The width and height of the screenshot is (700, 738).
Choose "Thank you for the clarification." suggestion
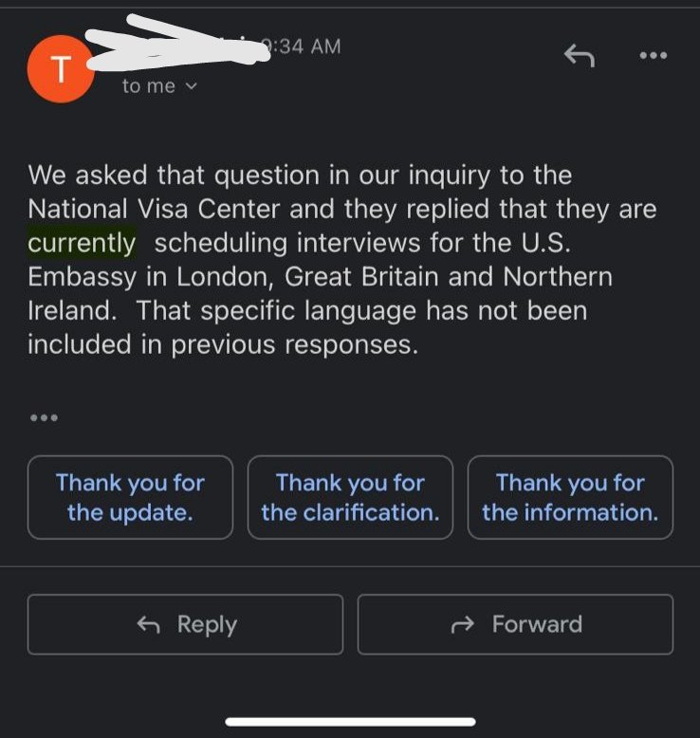click(x=350, y=497)
